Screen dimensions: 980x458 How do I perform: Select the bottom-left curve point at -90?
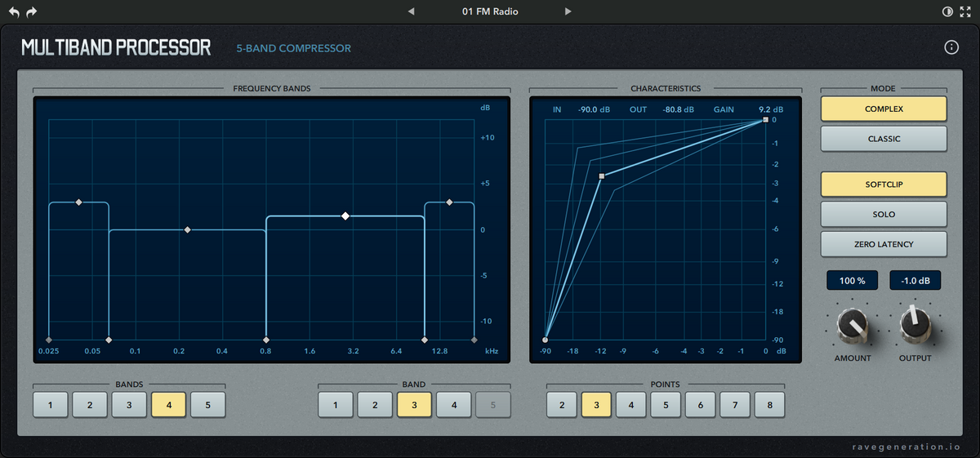coord(546,340)
